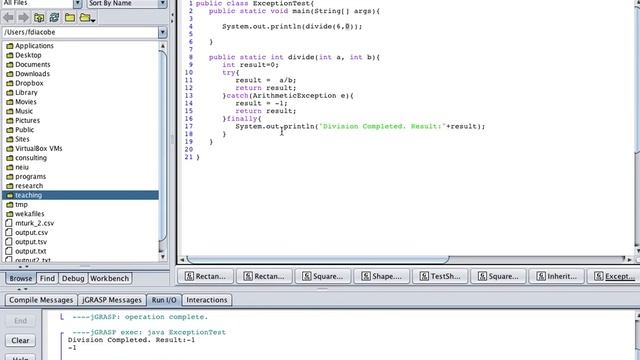Select the Public folder
Image resolution: width=640 pixels, height=360 pixels.
[24, 130]
